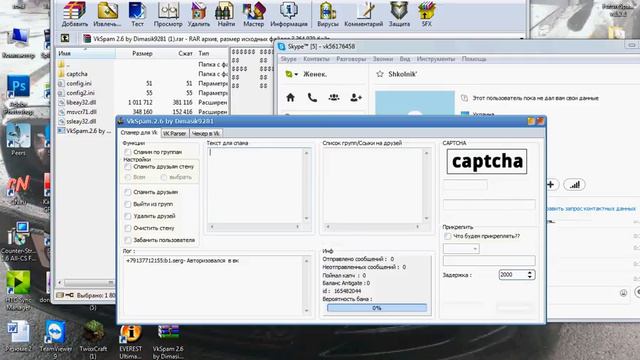Switch to the Чекер в Vk tab
The image size is (640, 360).
coord(206,133)
